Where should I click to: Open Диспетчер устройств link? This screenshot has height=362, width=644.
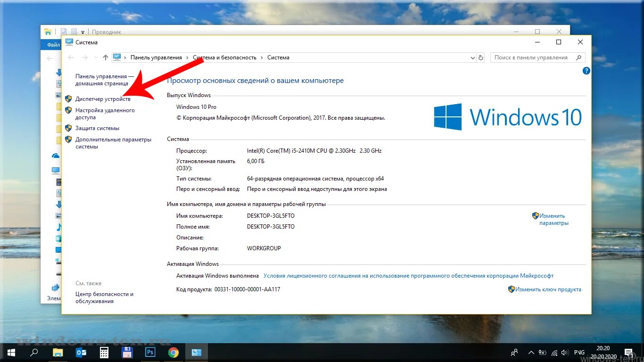[x=103, y=99]
